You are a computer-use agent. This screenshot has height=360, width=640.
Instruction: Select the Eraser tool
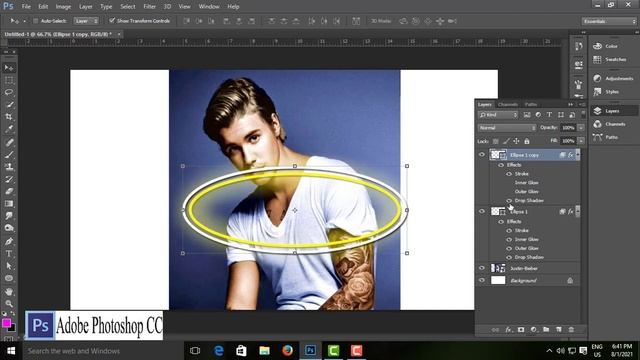pyautogui.click(x=9, y=191)
